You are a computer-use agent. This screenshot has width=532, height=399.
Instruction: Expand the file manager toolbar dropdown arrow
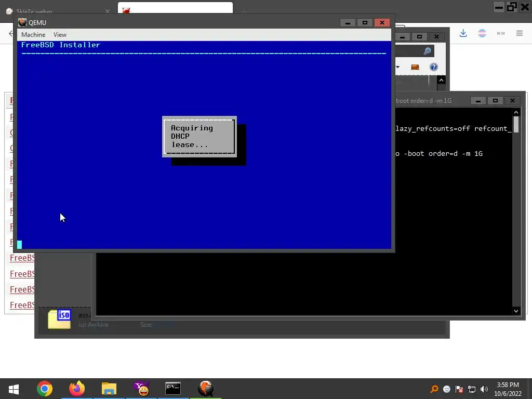(397, 67)
